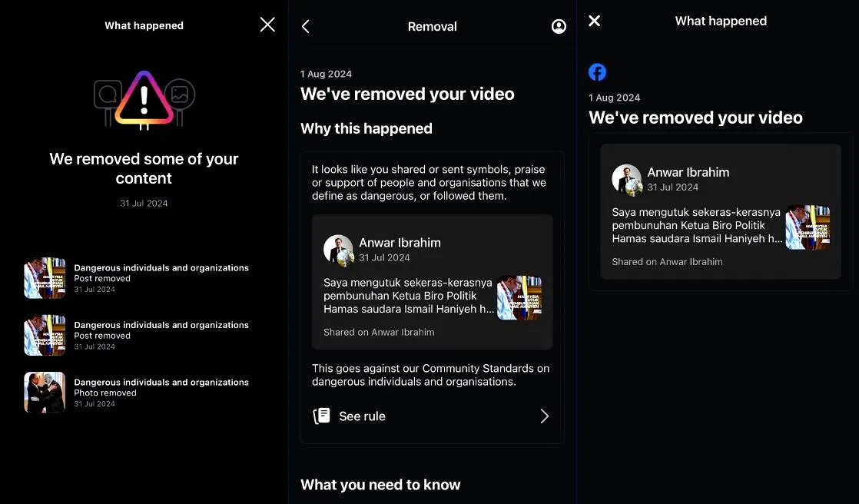The image size is (859, 504).
Task: Select the Saya mengutuk post text in the Facebook panel
Action: (697, 225)
